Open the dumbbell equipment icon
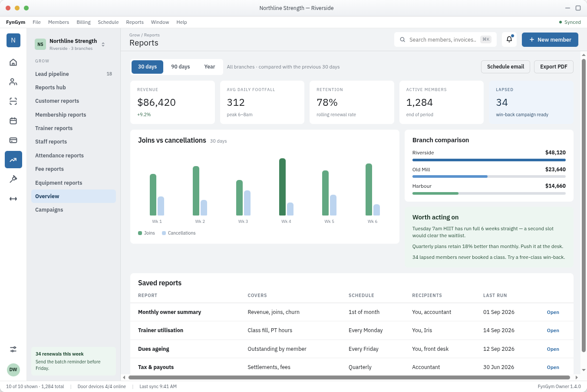 pyautogui.click(x=13, y=199)
